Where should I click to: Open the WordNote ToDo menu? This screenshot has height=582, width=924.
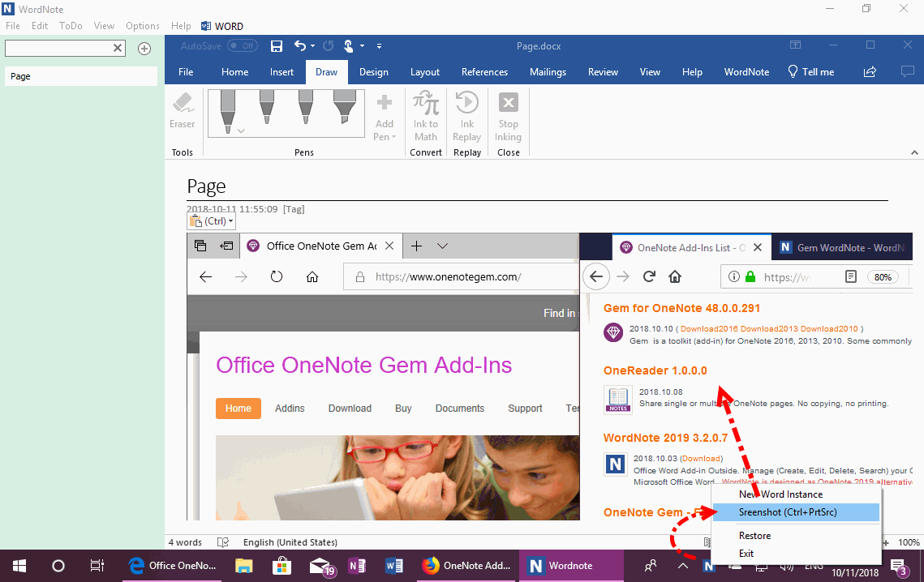coord(71,26)
